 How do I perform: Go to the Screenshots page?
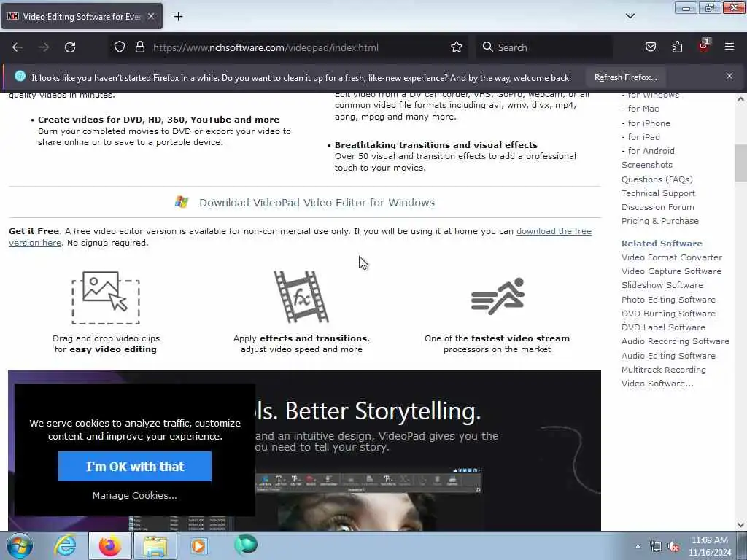[x=647, y=165]
